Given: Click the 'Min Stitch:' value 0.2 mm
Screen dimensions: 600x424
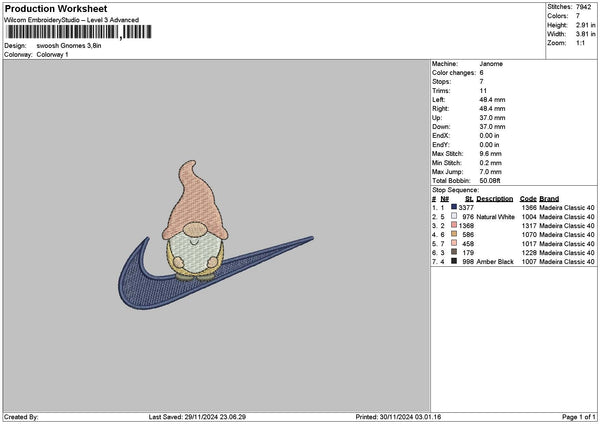Looking at the screenshot, I should 490,163.
